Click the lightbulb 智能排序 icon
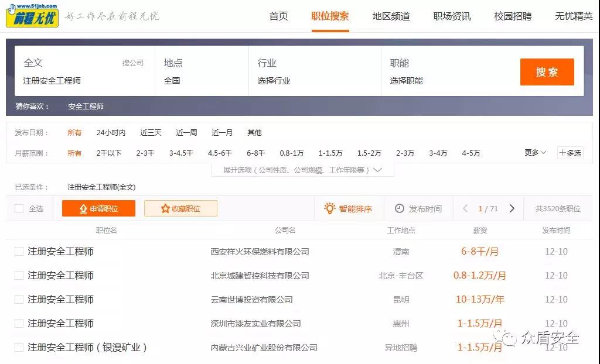600x364 pixels. 330,208
